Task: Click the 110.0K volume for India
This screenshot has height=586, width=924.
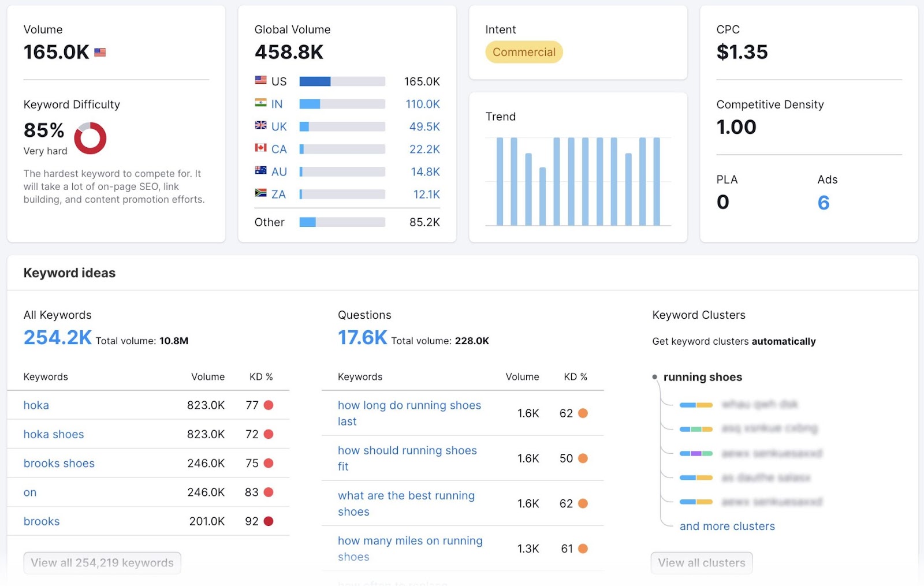Action: [x=423, y=104]
